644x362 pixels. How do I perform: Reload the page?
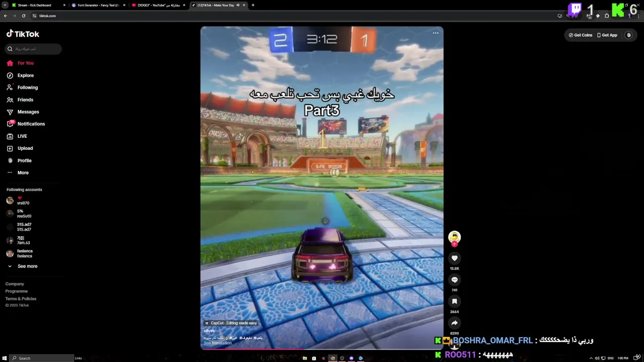(x=23, y=16)
